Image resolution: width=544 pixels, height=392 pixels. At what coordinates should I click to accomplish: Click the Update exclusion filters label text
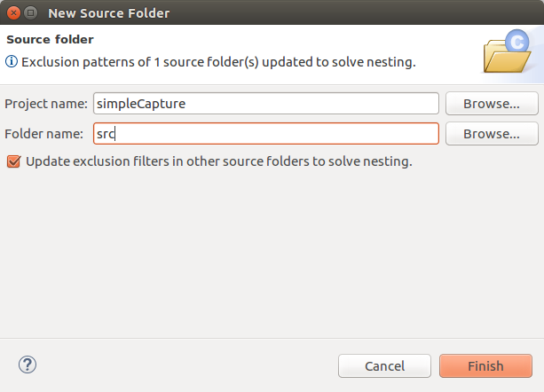tap(219, 161)
